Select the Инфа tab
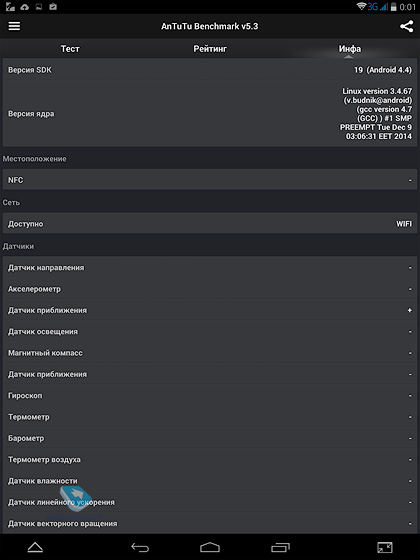Viewport: 420px width, 560px height. [x=350, y=49]
